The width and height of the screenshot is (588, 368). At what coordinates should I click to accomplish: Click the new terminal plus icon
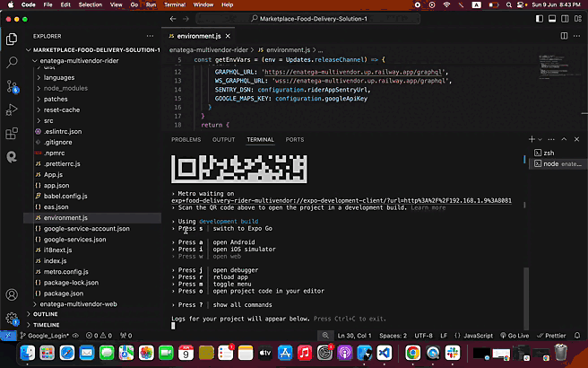click(532, 140)
